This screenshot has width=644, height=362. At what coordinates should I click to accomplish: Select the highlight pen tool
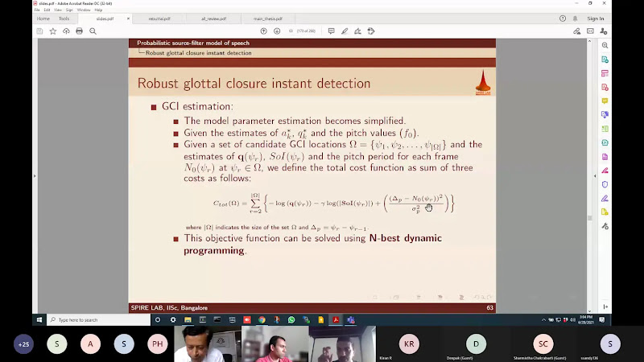tap(345, 31)
